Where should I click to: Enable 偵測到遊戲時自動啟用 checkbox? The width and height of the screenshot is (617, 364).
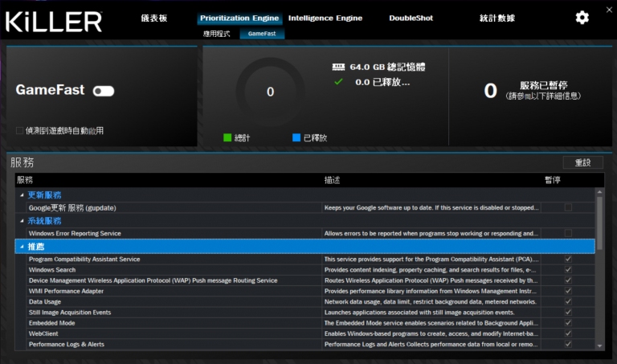(x=19, y=130)
